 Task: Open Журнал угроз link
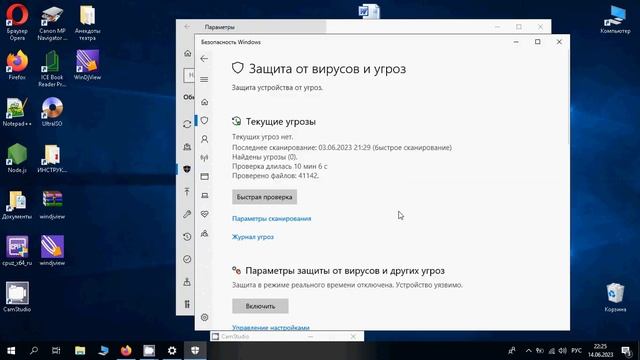coord(253,237)
